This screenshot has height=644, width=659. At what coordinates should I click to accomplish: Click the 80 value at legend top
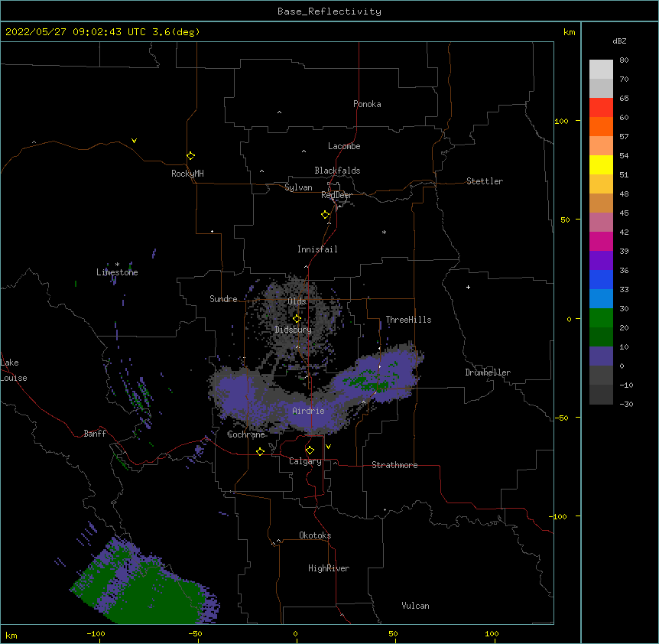point(624,60)
